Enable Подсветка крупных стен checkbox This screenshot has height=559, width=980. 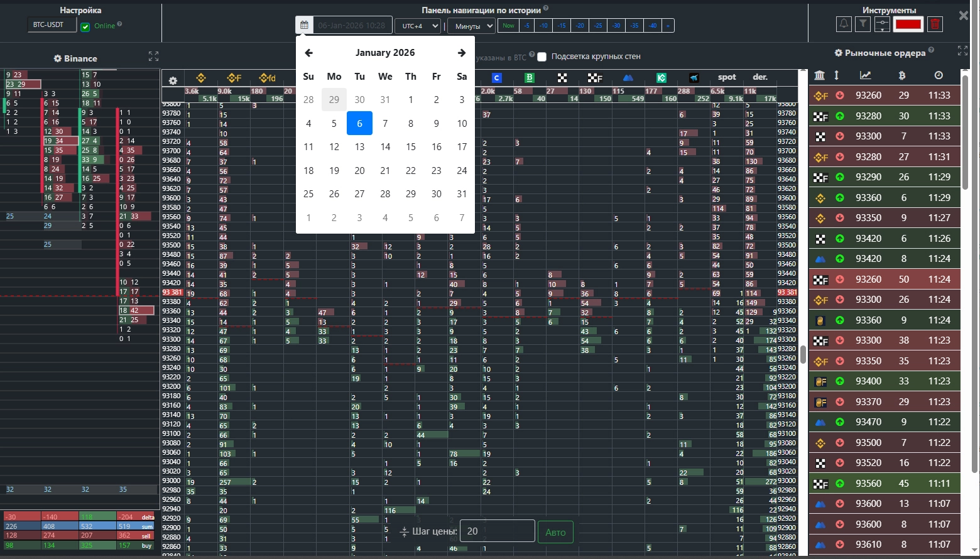542,57
